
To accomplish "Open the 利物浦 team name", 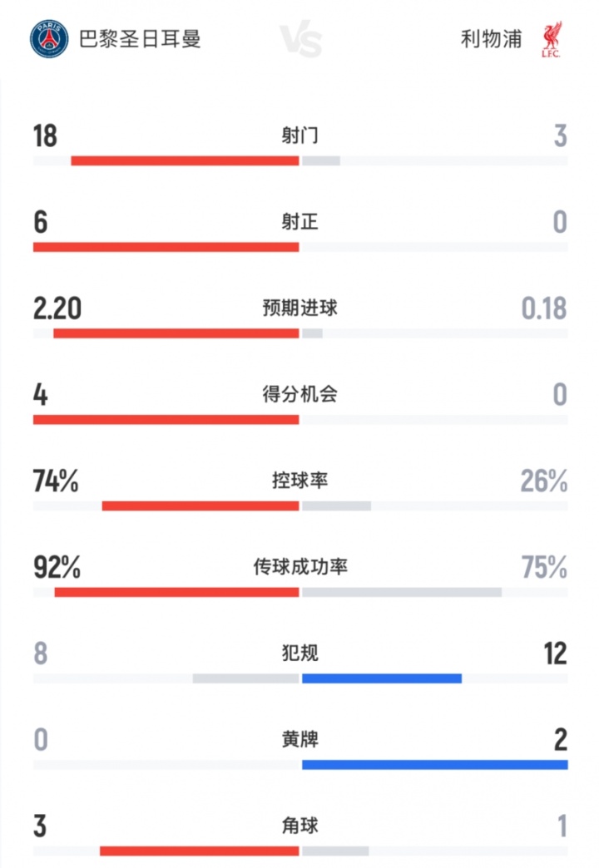I will click(x=491, y=39).
